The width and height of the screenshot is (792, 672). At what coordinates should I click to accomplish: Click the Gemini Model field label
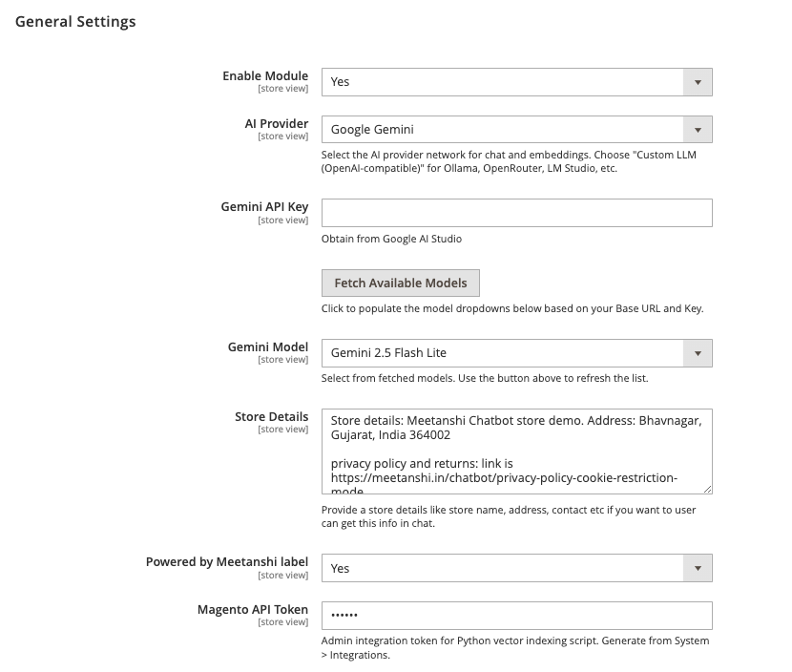pyautogui.click(x=268, y=347)
